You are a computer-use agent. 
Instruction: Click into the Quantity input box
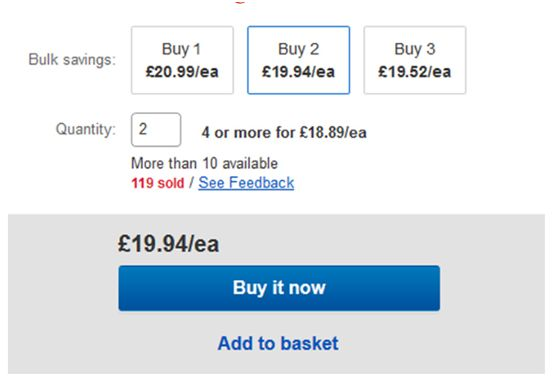pyautogui.click(x=156, y=129)
